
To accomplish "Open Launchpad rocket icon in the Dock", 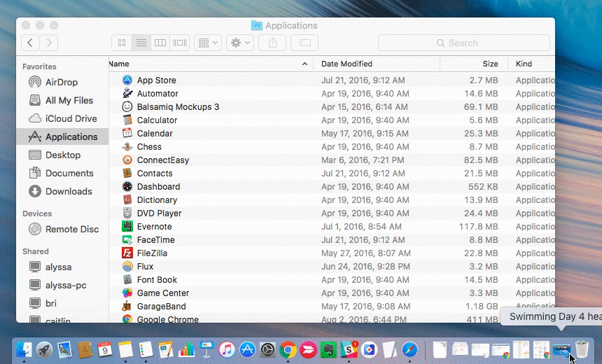I will [x=44, y=349].
